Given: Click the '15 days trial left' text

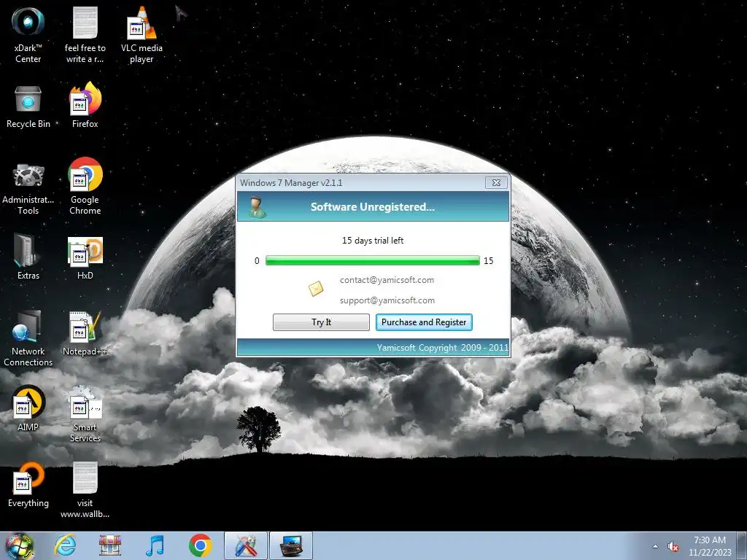Looking at the screenshot, I should [373, 241].
